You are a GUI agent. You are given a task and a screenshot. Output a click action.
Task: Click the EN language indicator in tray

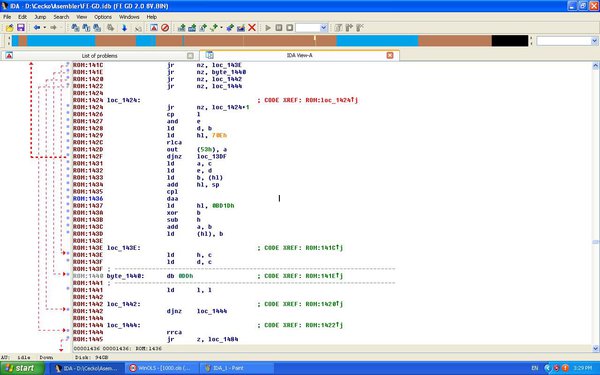coord(535,368)
